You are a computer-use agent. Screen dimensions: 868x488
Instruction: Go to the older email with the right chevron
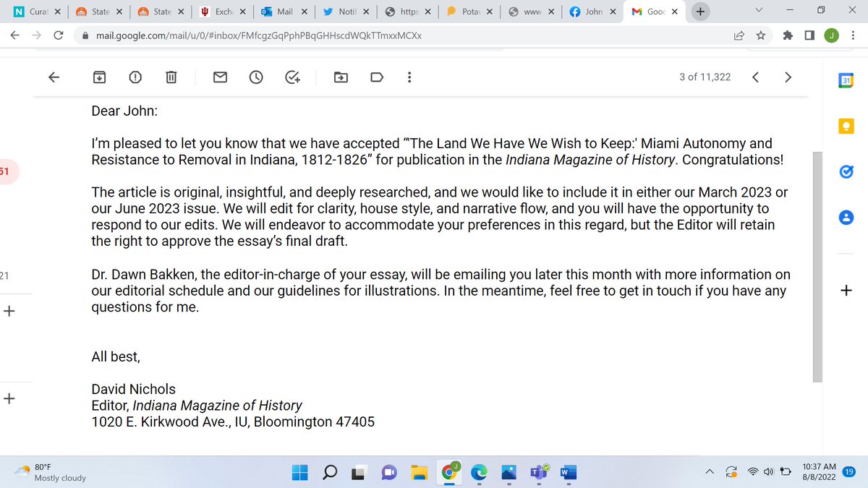coord(788,77)
